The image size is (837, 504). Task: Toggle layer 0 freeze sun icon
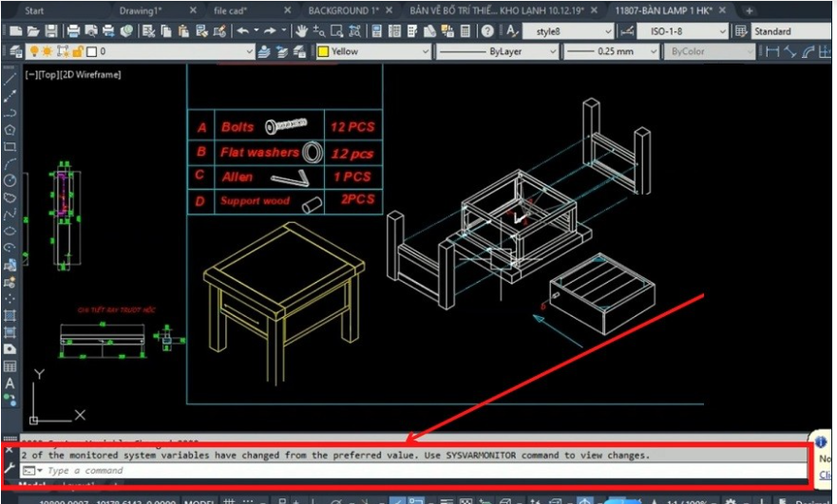tap(48, 51)
